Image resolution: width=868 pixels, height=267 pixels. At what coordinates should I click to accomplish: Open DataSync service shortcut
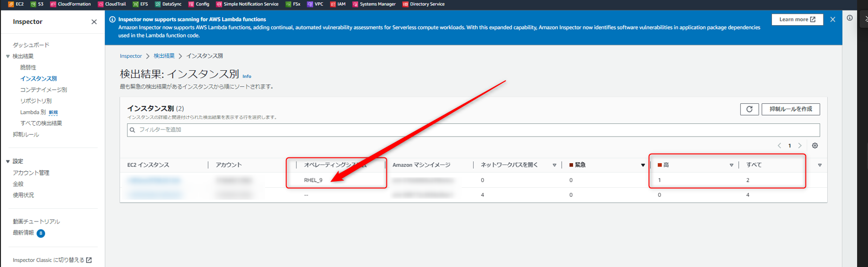(168, 4)
